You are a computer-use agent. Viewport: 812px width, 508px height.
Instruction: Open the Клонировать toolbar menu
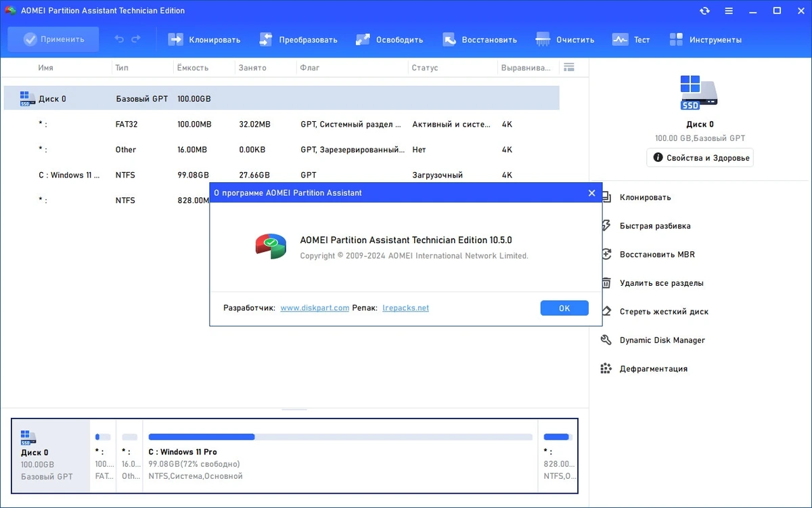pyautogui.click(x=204, y=39)
